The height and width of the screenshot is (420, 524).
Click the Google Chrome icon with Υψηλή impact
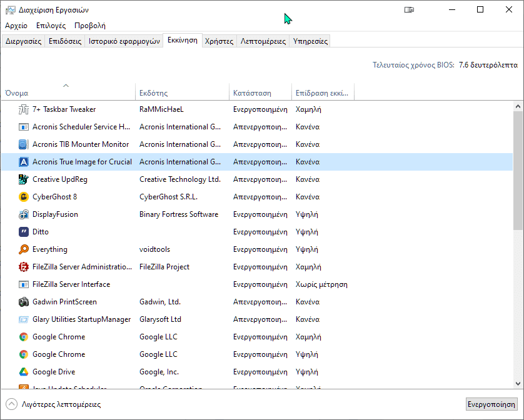coord(23,354)
